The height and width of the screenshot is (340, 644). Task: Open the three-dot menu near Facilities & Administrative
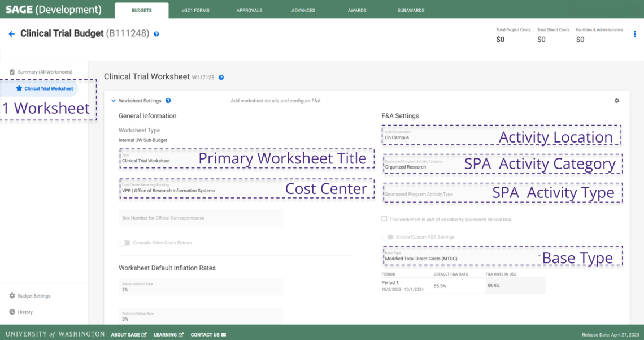click(635, 34)
